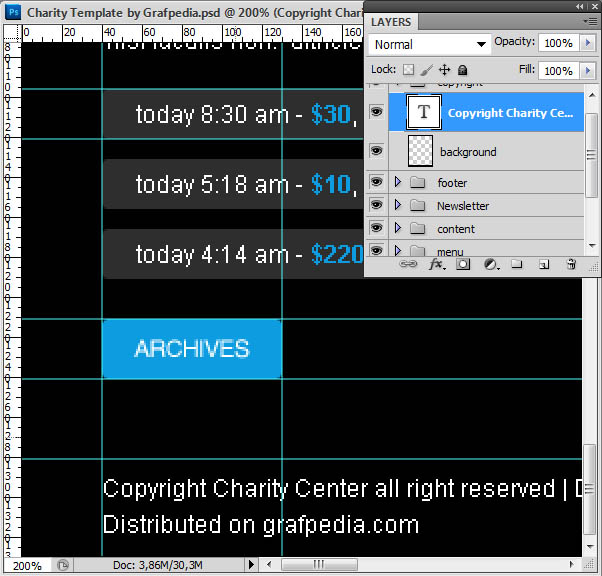Toggle lock transparent pixels icon
The height and width of the screenshot is (576, 602).
pyautogui.click(x=408, y=70)
